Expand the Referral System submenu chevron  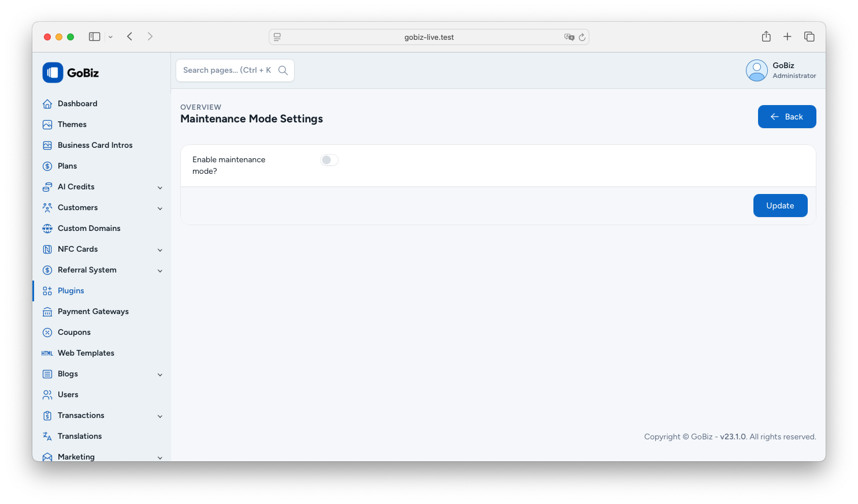[160, 271]
